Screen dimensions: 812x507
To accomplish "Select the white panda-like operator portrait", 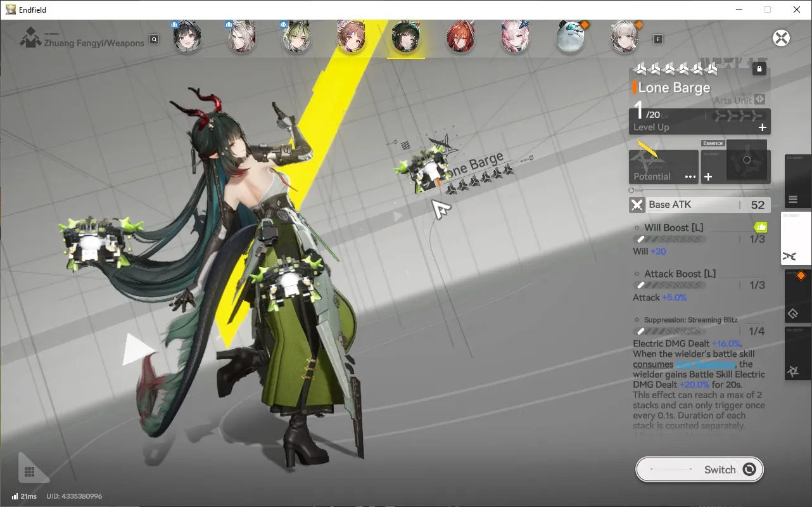I will point(569,37).
